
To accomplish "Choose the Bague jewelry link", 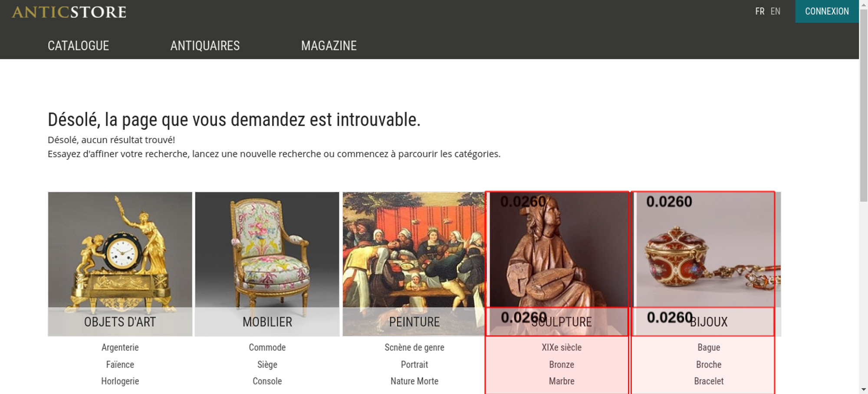I will point(709,347).
